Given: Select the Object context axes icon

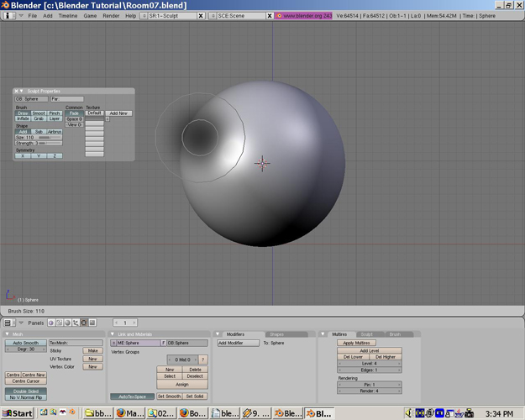Looking at the screenshot, I should pos(76,323).
